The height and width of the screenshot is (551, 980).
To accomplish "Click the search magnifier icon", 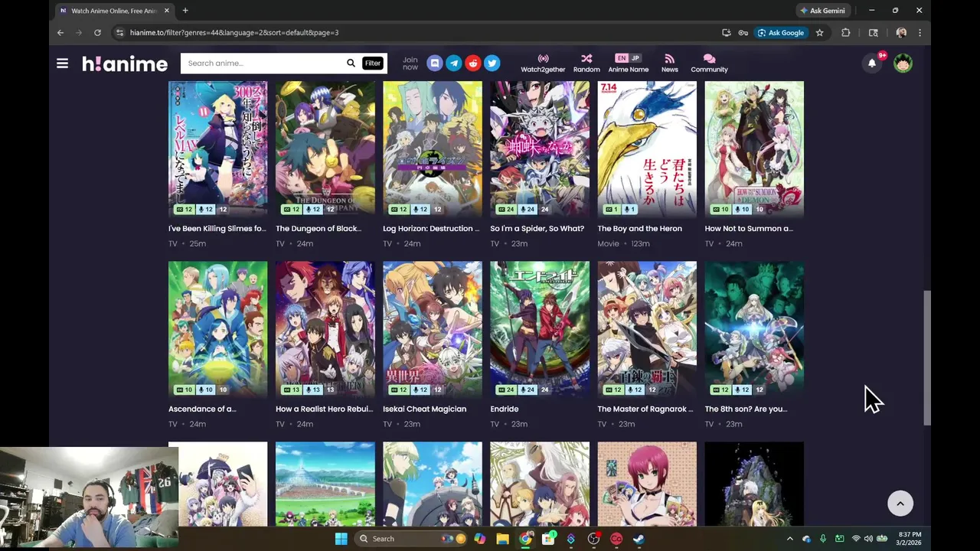I will (x=351, y=64).
